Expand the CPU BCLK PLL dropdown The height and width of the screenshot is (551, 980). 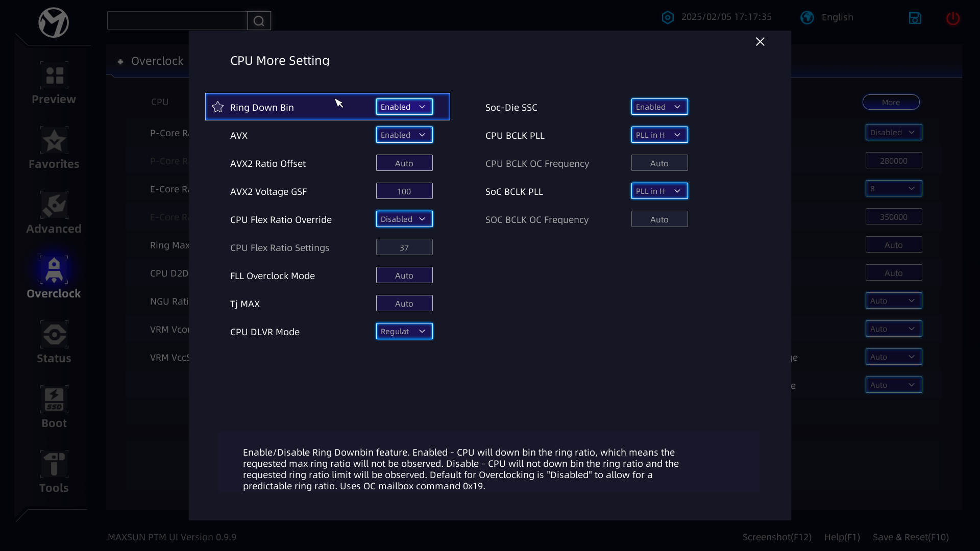(x=659, y=135)
